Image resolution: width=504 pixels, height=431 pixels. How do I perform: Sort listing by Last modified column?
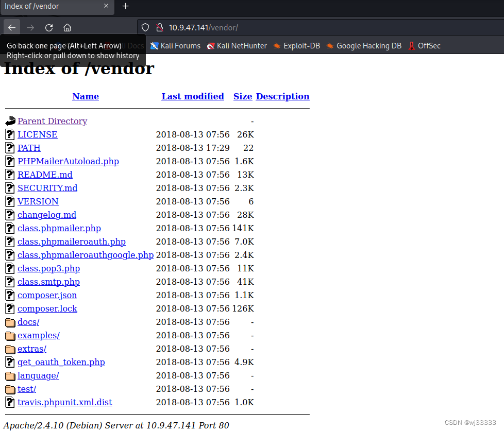tap(193, 96)
